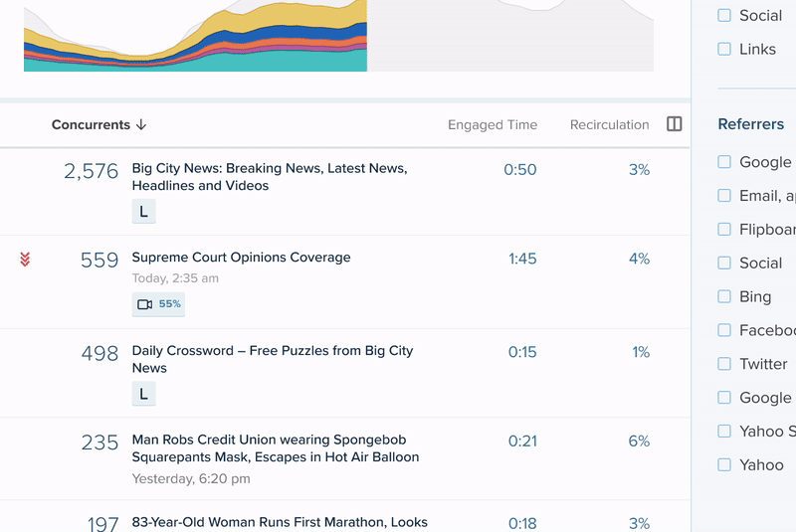Sort by Engaged Time column

pyautogui.click(x=492, y=125)
